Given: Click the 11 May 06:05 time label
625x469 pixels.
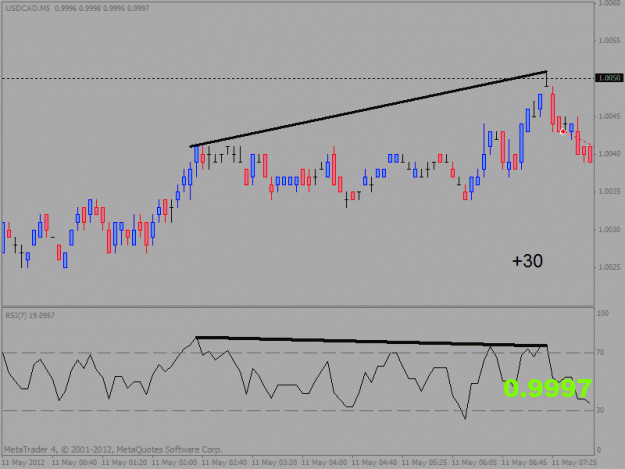Looking at the screenshot, I should 474,463.
